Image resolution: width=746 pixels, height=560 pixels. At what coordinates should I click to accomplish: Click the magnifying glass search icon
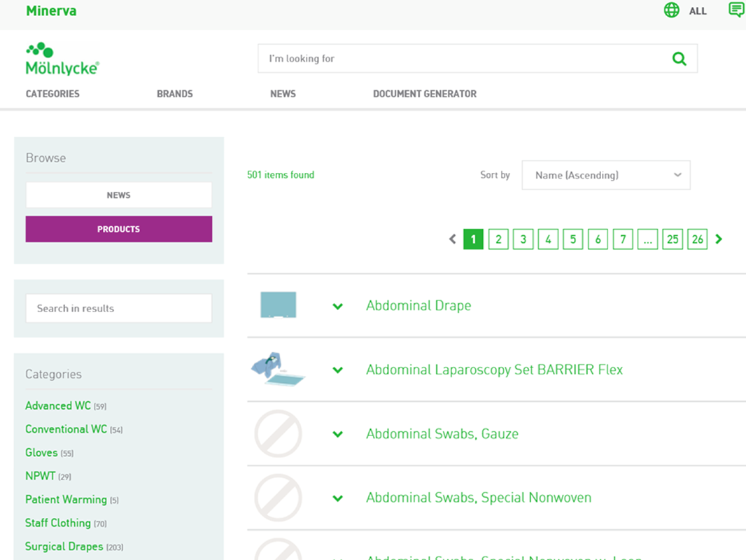point(680,59)
